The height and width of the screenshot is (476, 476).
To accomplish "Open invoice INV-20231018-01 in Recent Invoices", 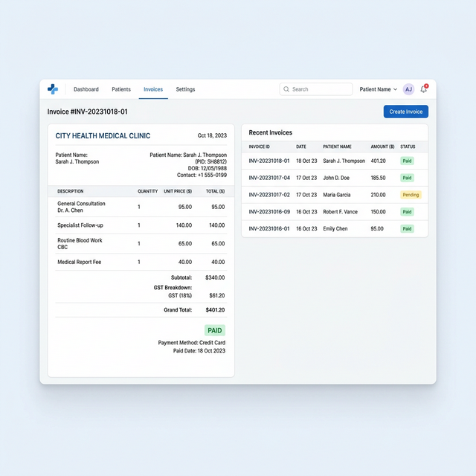I will [335, 161].
